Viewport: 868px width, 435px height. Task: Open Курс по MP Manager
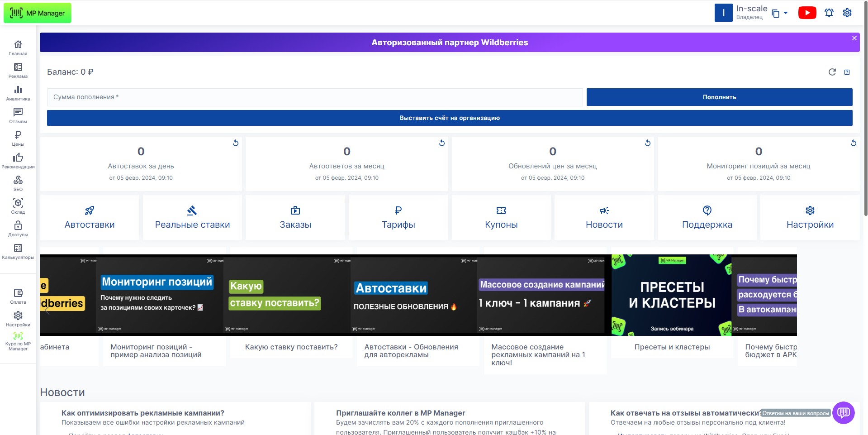click(18, 342)
